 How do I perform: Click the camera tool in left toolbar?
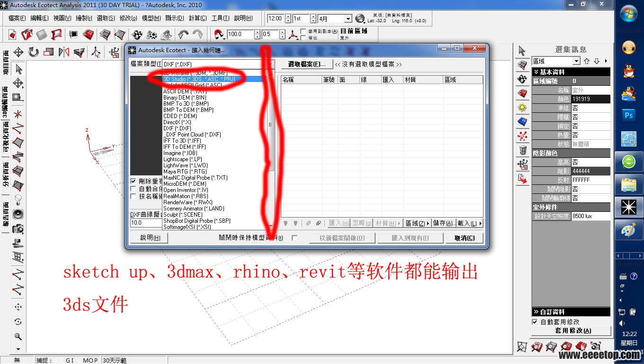click(18, 228)
